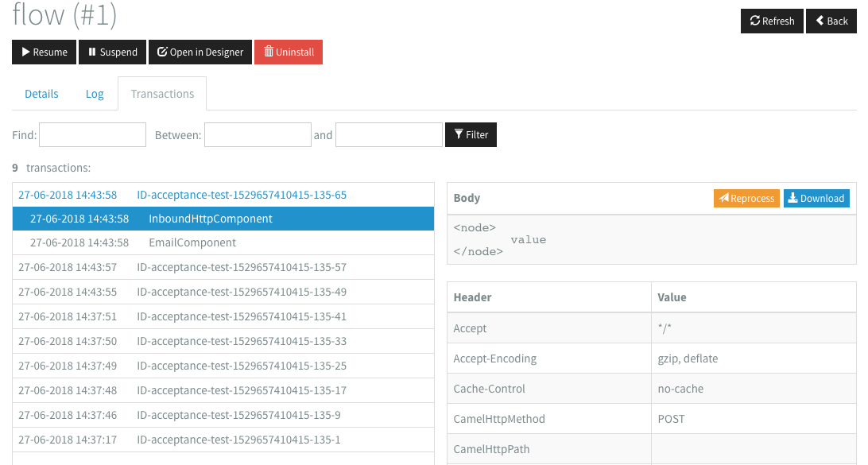868x465 pixels.
Task: Apply the Filter button
Action: [471, 134]
